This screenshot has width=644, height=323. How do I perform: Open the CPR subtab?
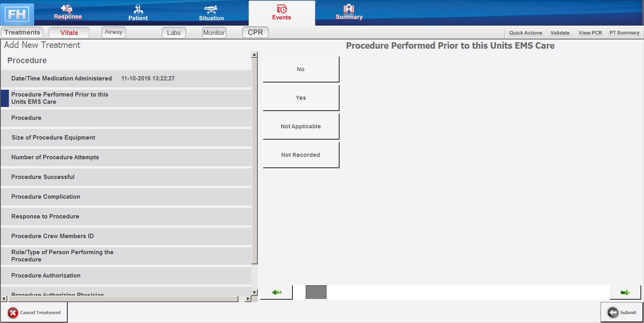(255, 32)
